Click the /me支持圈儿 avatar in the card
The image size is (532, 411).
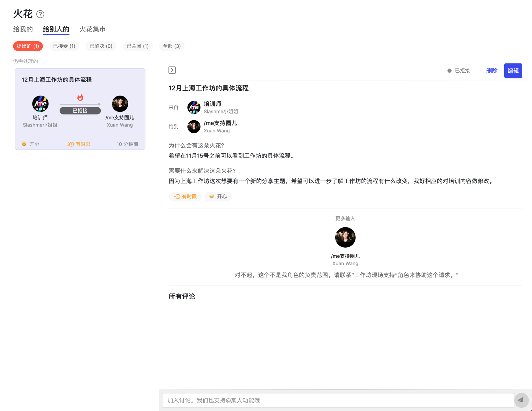(120, 104)
